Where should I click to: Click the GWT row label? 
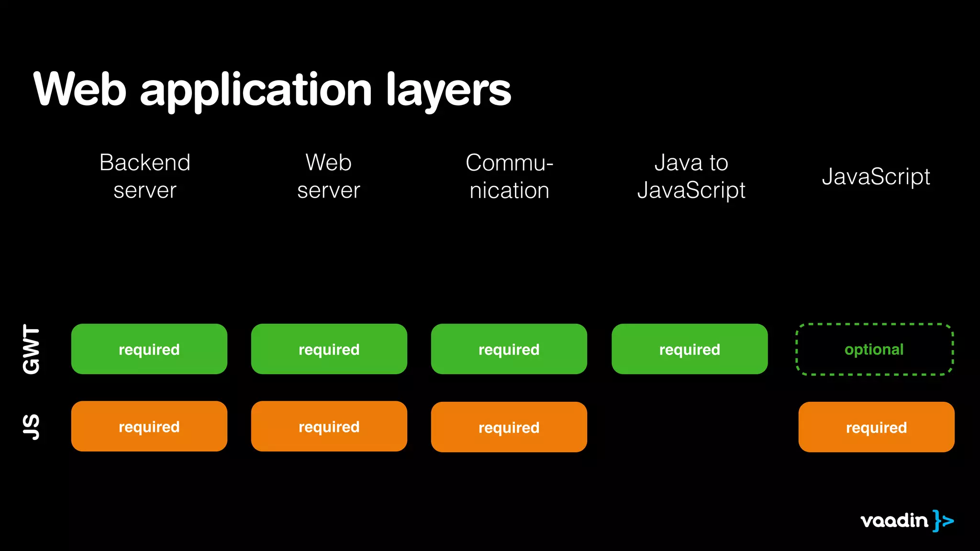[32, 349]
